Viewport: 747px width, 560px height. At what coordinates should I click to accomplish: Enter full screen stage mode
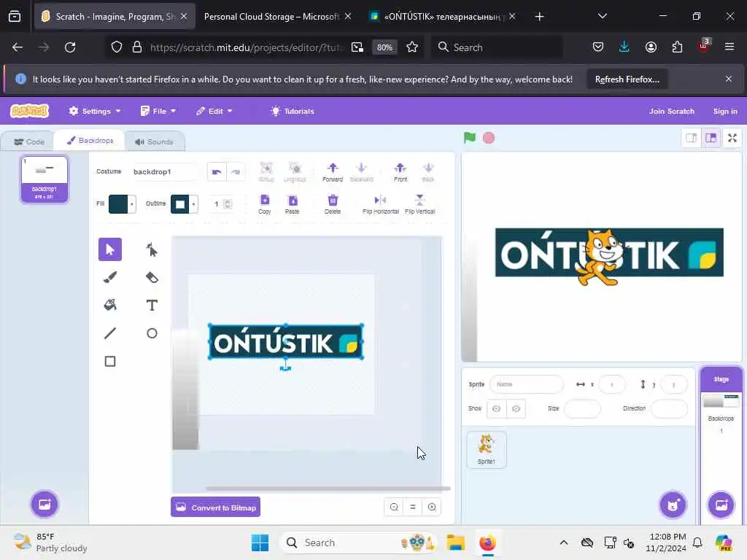tap(732, 138)
